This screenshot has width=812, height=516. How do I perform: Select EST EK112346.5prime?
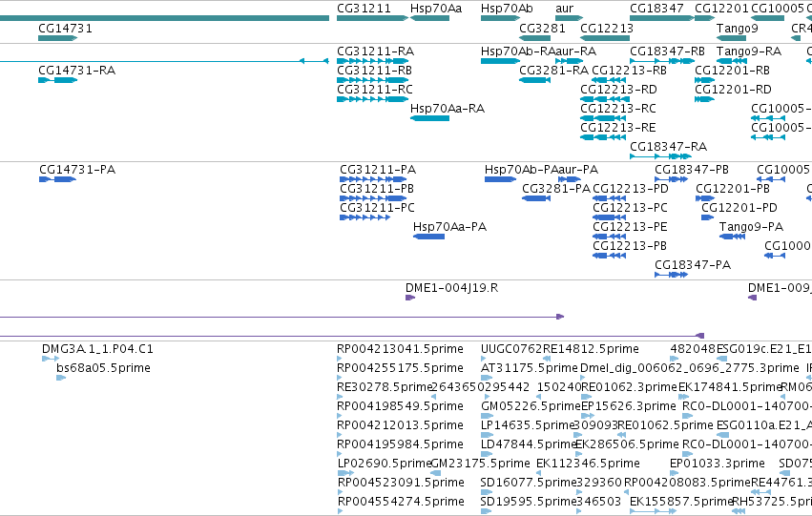[x=538, y=473]
